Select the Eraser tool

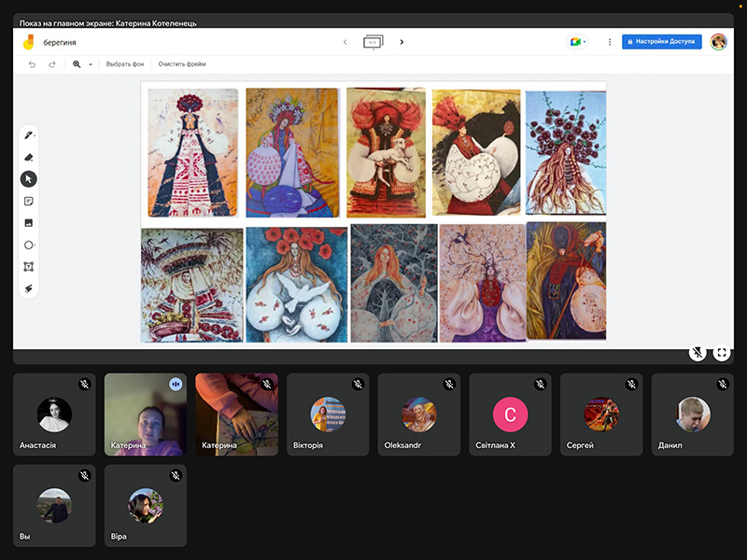(29, 157)
